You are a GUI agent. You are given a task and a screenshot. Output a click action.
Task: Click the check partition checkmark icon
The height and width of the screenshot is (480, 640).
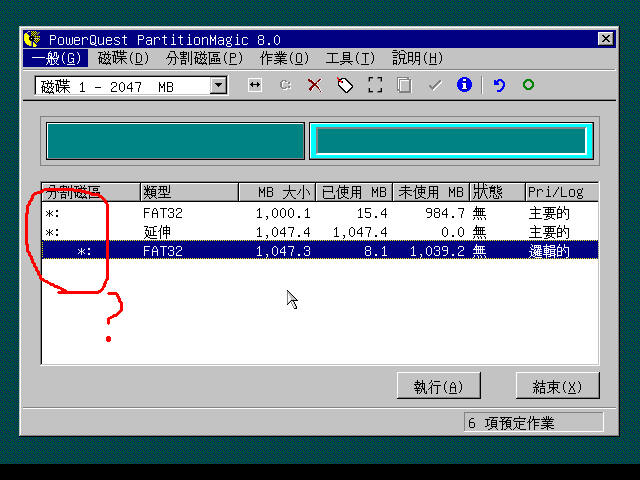[x=435, y=85]
